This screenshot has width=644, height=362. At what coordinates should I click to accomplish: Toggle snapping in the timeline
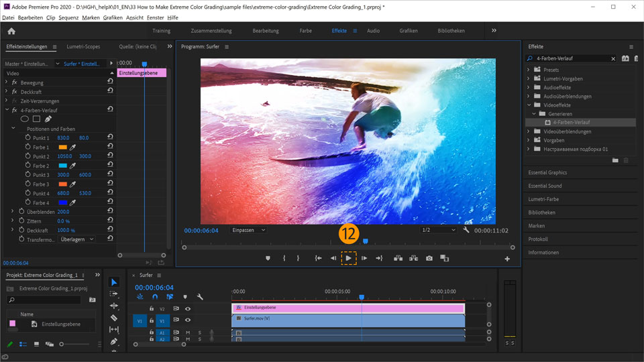tap(155, 297)
